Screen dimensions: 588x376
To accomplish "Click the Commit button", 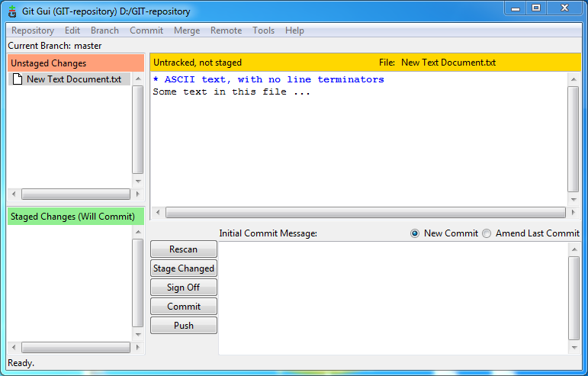I will click(x=183, y=307).
